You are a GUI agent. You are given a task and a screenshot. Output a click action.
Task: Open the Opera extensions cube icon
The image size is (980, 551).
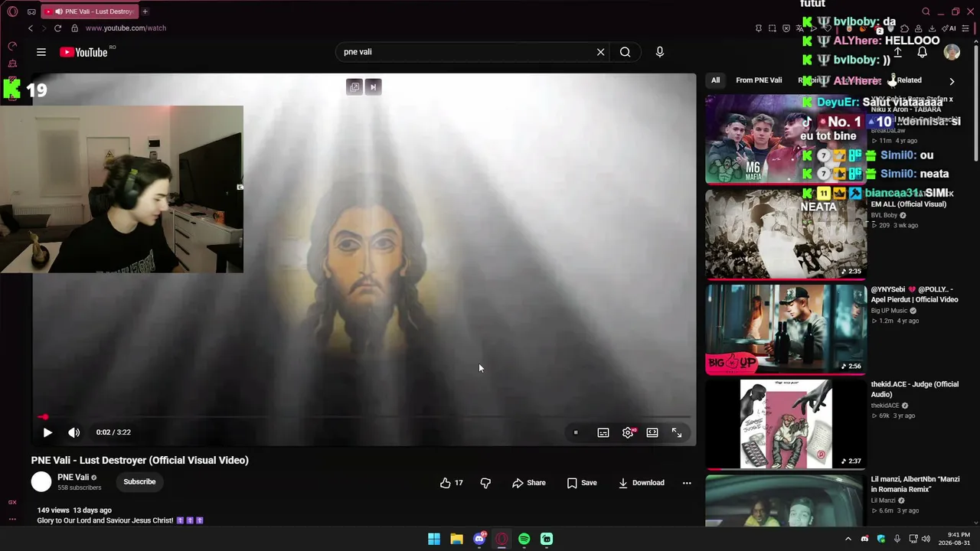(905, 28)
